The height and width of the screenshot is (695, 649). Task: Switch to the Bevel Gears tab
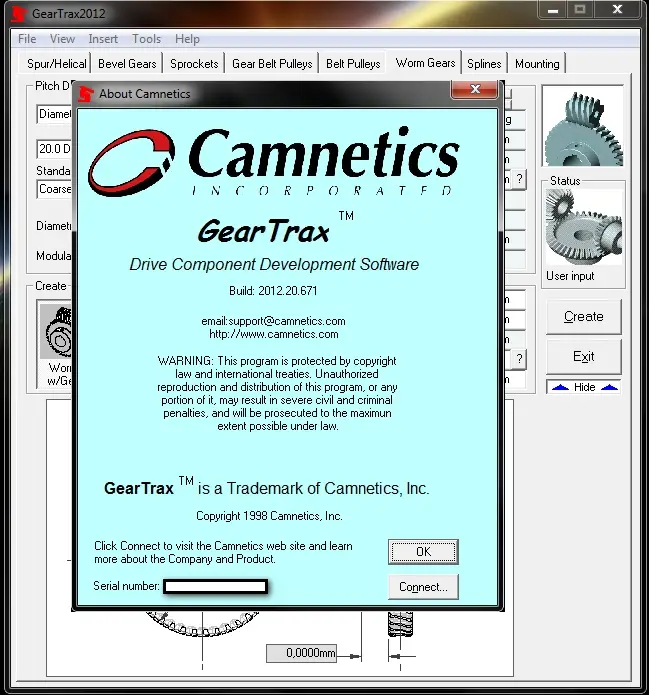point(127,64)
